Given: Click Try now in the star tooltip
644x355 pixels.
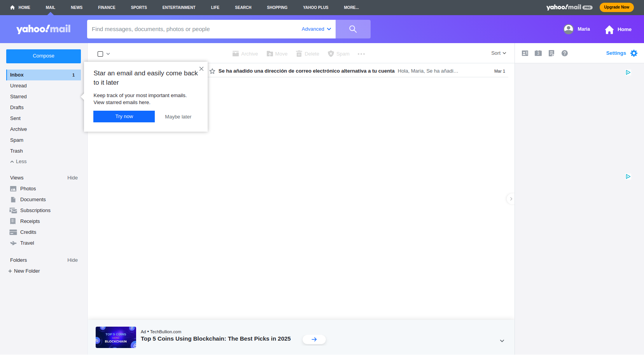Looking at the screenshot, I should tap(124, 117).
